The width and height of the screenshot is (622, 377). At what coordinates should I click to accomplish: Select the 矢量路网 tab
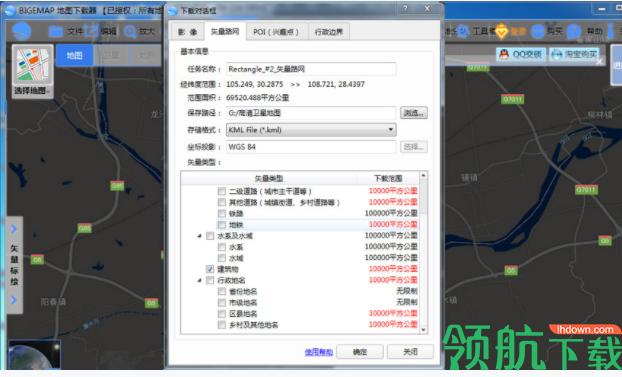225,31
